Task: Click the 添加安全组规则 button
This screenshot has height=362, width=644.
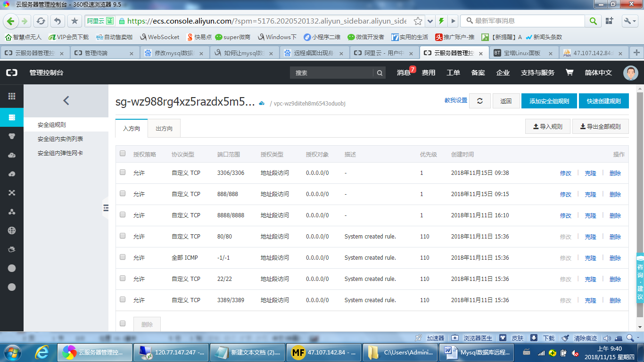Action: coord(549,101)
